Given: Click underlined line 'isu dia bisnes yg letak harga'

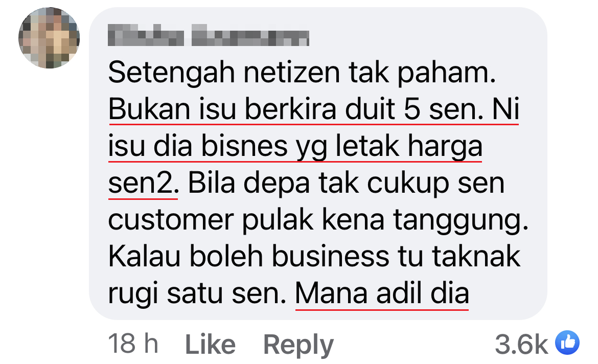Looking at the screenshot, I should point(295,147).
